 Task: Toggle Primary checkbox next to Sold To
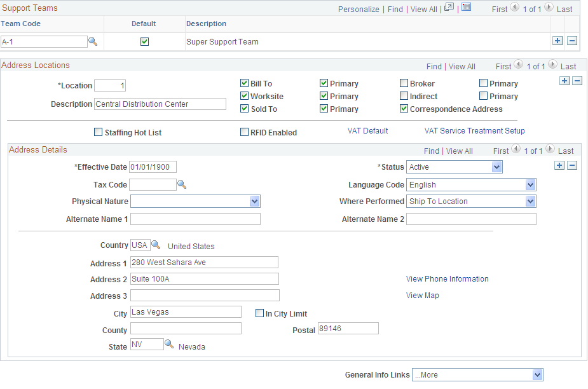pos(324,109)
